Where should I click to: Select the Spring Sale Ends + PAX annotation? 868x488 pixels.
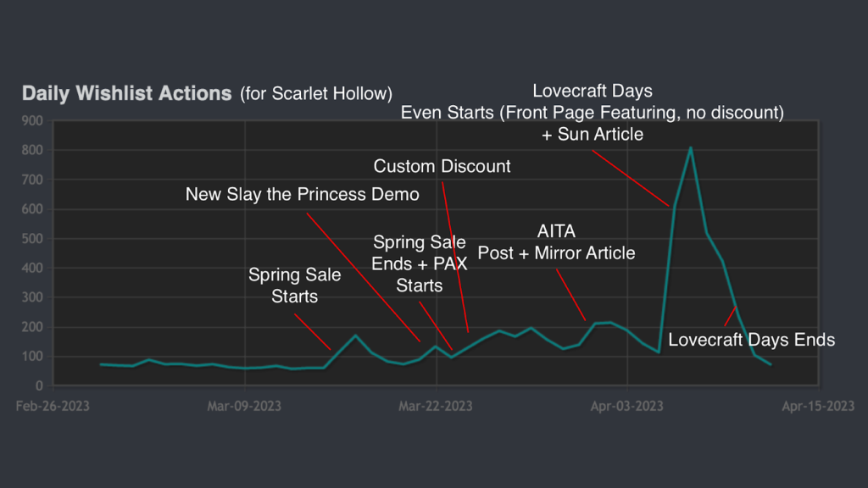tap(420, 263)
